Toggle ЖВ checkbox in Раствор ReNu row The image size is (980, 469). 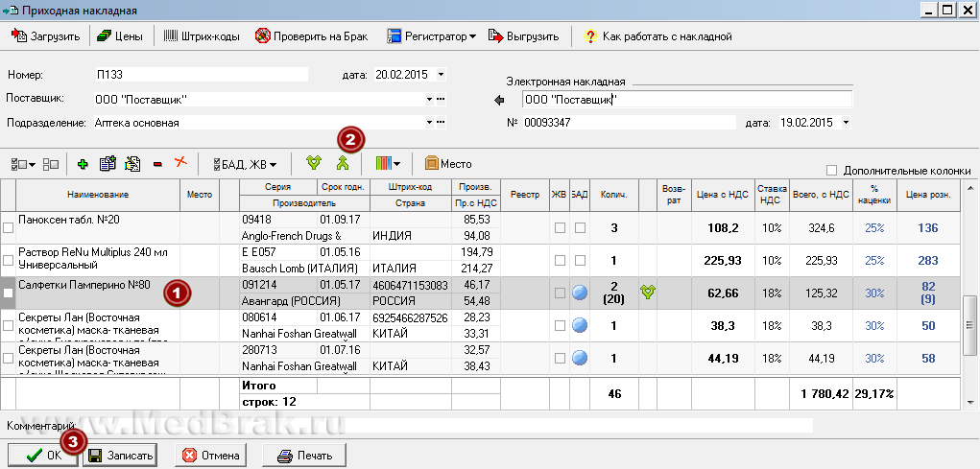click(x=560, y=261)
